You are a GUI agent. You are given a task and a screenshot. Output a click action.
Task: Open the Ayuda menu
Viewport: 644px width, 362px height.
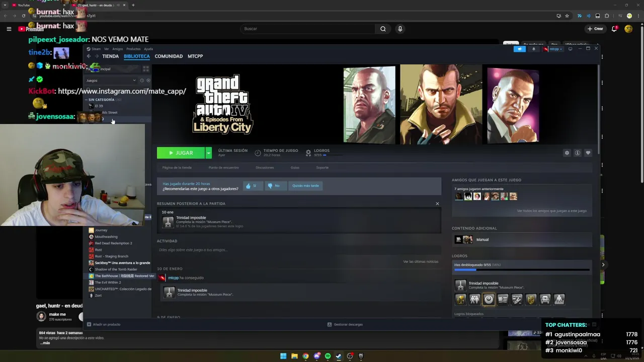(148, 49)
